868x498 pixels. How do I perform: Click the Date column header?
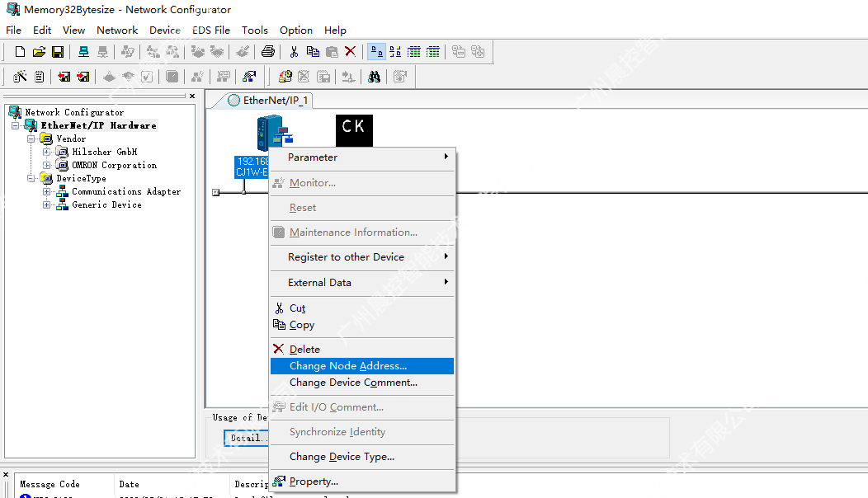[x=172, y=484]
